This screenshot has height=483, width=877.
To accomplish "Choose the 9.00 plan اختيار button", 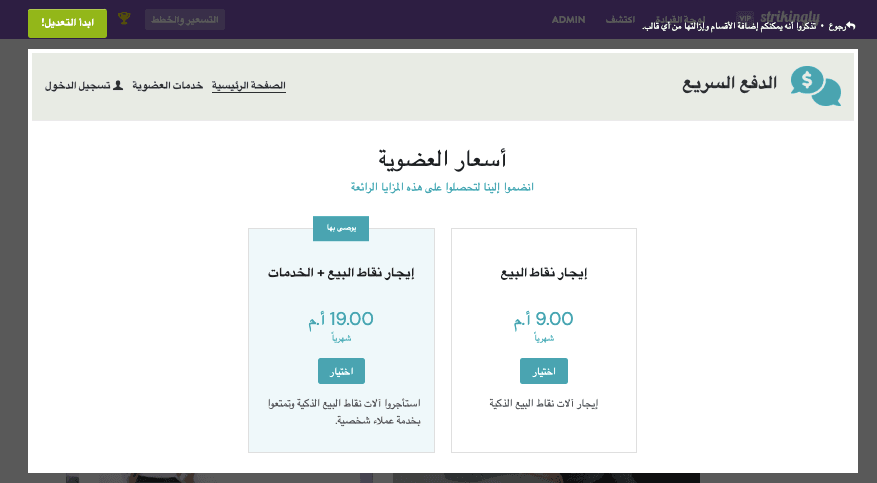I will tap(544, 371).
